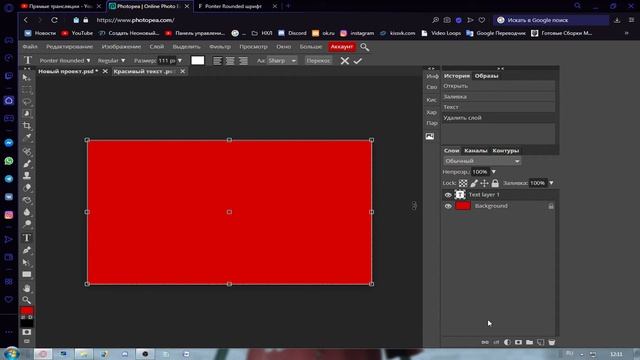This screenshot has width=640, height=360.
Task: Click the black background color swatch
Action: point(27,324)
